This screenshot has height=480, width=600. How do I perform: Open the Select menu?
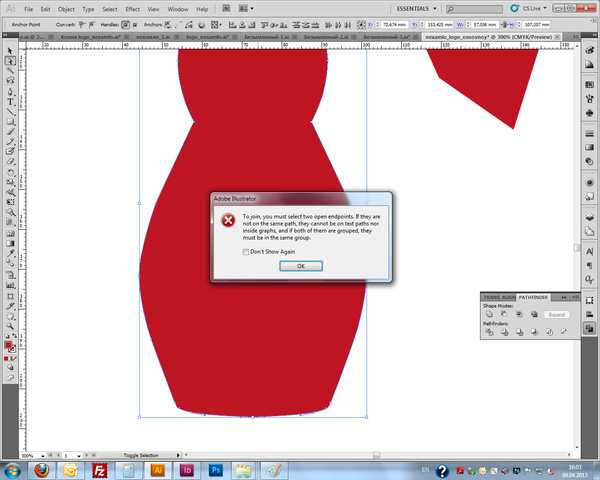tap(109, 9)
